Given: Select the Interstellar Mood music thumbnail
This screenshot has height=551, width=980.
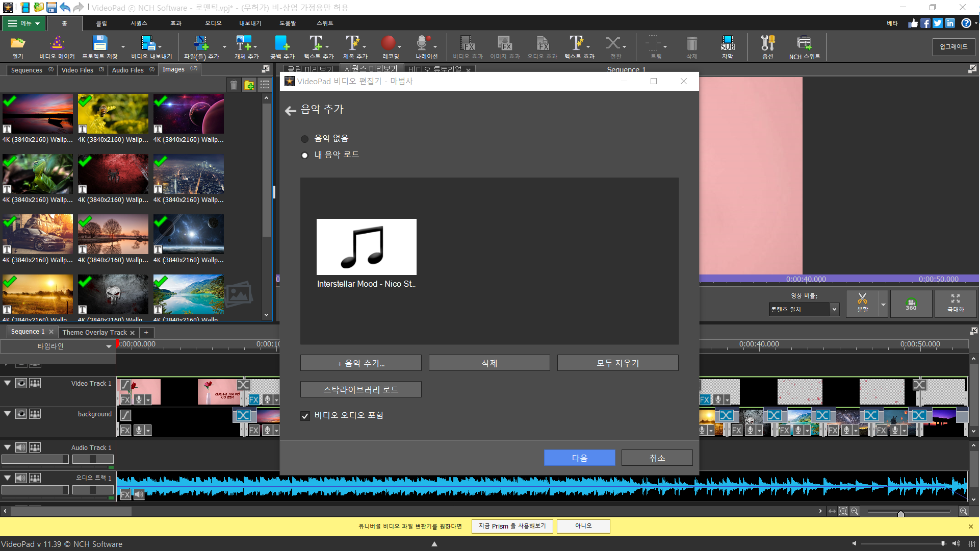Looking at the screenshot, I should tap(366, 247).
